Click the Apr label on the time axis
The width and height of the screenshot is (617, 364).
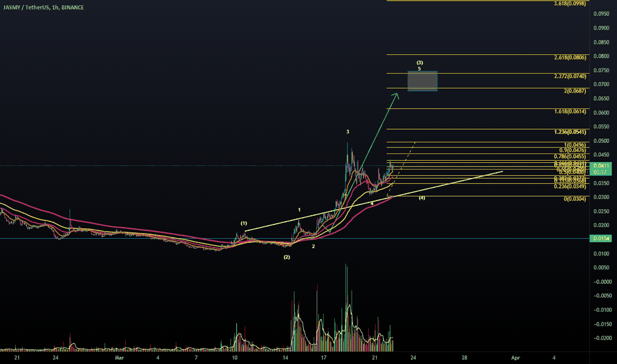point(515,357)
